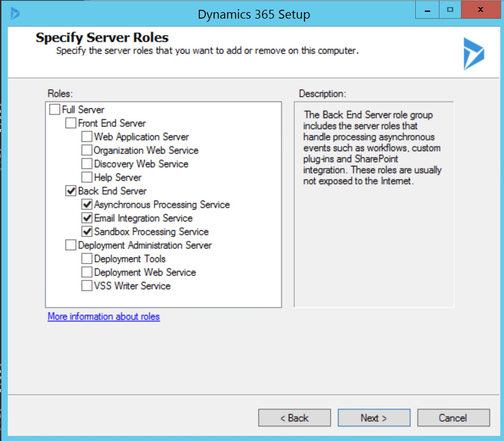Image resolution: width=504 pixels, height=441 pixels.
Task: Proceed with the Next button
Action: (x=374, y=418)
